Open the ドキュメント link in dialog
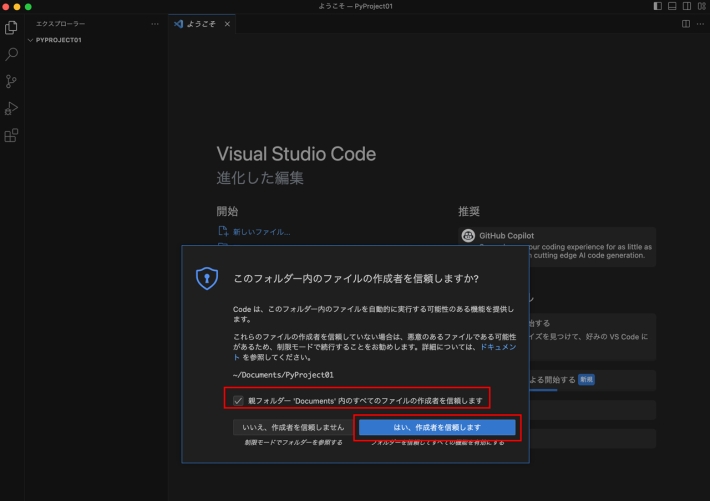The width and height of the screenshot is (710, 501). tap(498, 347)
